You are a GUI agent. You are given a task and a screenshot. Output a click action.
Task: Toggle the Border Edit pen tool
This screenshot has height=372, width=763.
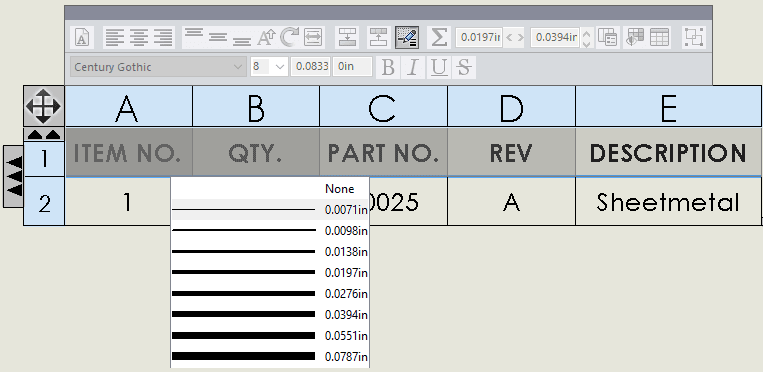click(407, 37)
